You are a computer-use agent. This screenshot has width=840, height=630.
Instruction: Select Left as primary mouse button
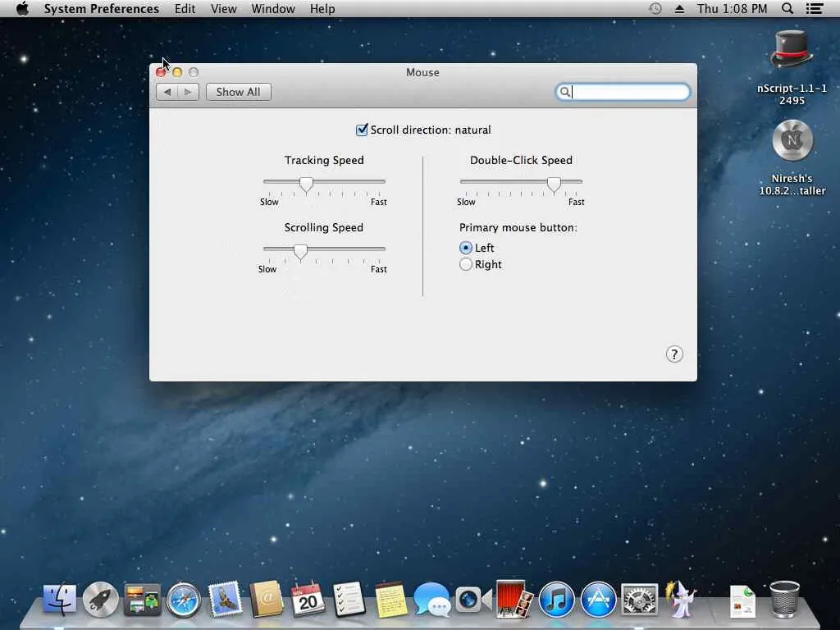click(466, 248)
